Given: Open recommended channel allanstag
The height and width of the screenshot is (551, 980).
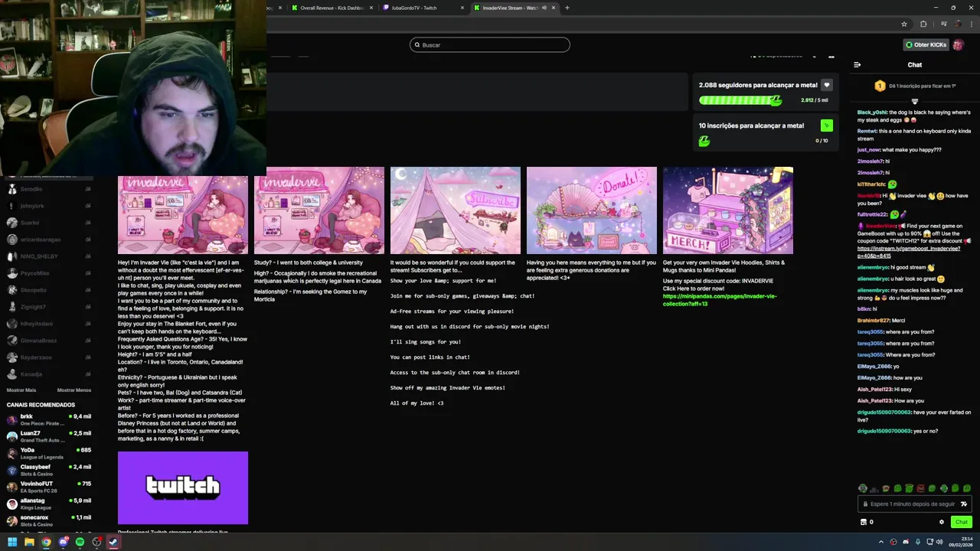Looking at the screenshot, I should (x=49, y=504).
